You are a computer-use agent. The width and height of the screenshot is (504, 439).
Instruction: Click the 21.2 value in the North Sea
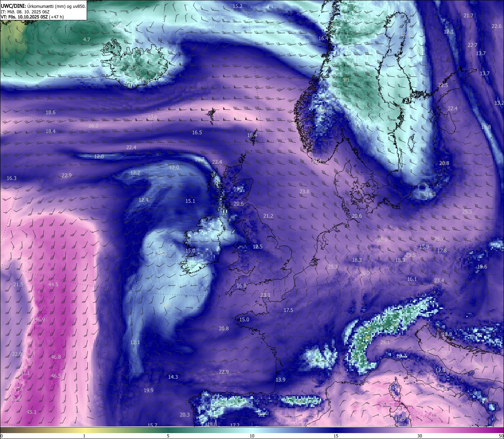click(x=268, y=216)
